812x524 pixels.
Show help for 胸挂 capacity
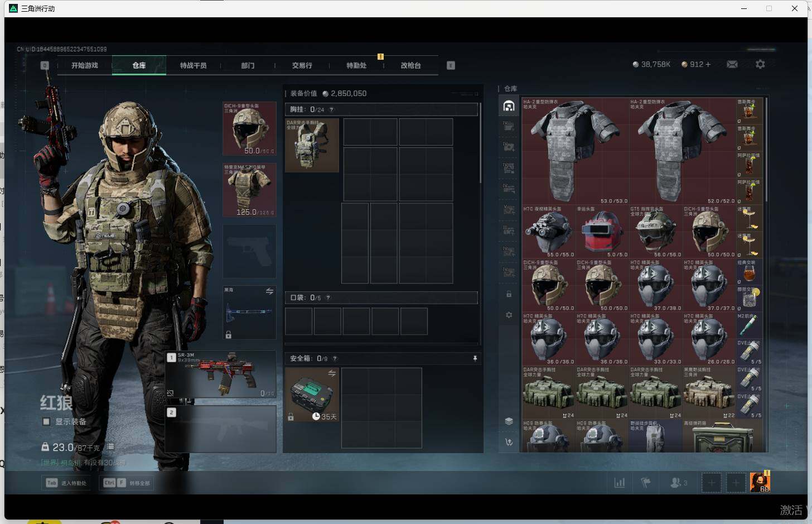[x=331, y=109]
